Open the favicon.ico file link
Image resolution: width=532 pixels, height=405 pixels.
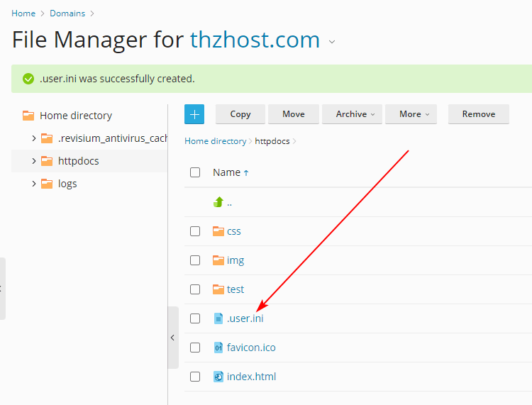point(251,348)
